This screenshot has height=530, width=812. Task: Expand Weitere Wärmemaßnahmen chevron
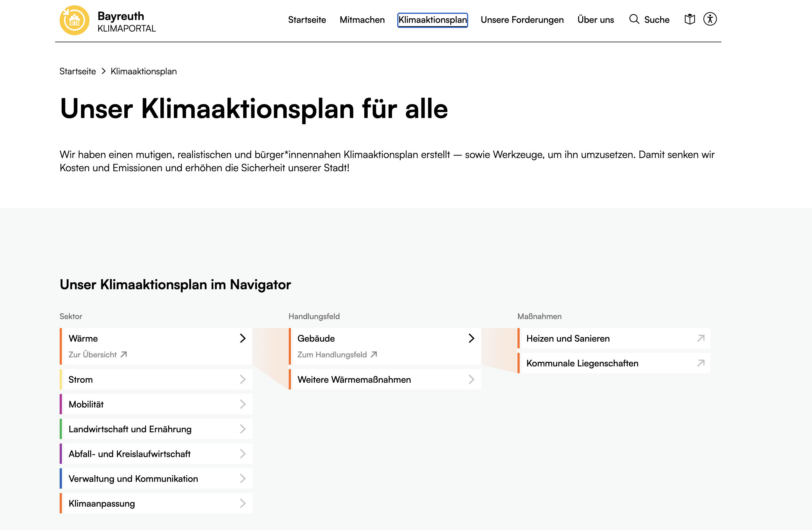click(x=472, y=379)
